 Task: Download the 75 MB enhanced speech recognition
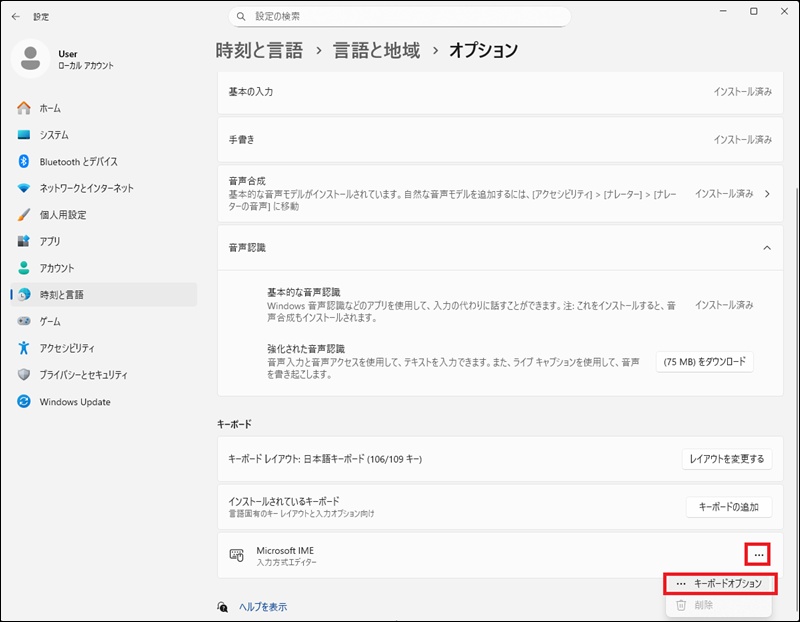(704, 362)
